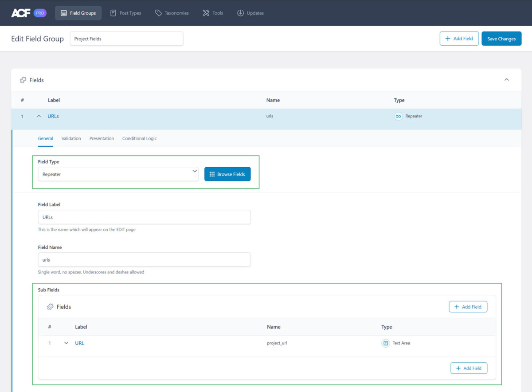The height and width of the screenshot is (392, 532).
Task: Click the puzzle icon in the Fields panel header
Action: (x=23, y=80)
